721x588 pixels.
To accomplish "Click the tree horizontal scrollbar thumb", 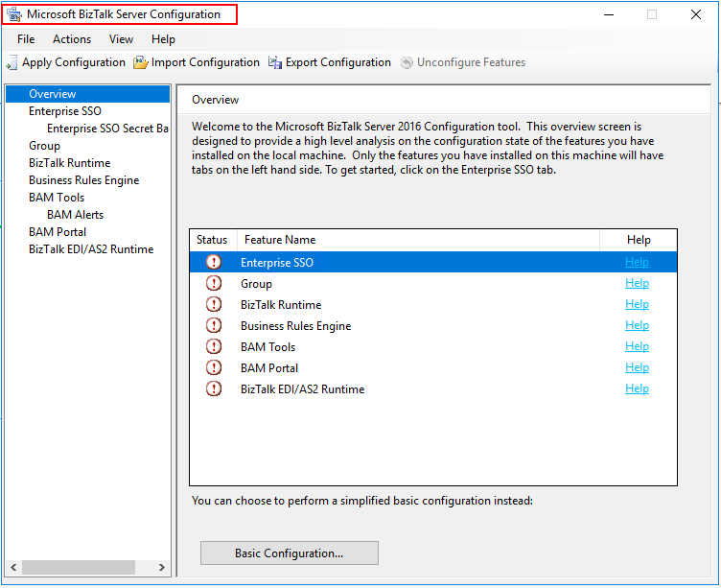I will [x=79, y=567].
